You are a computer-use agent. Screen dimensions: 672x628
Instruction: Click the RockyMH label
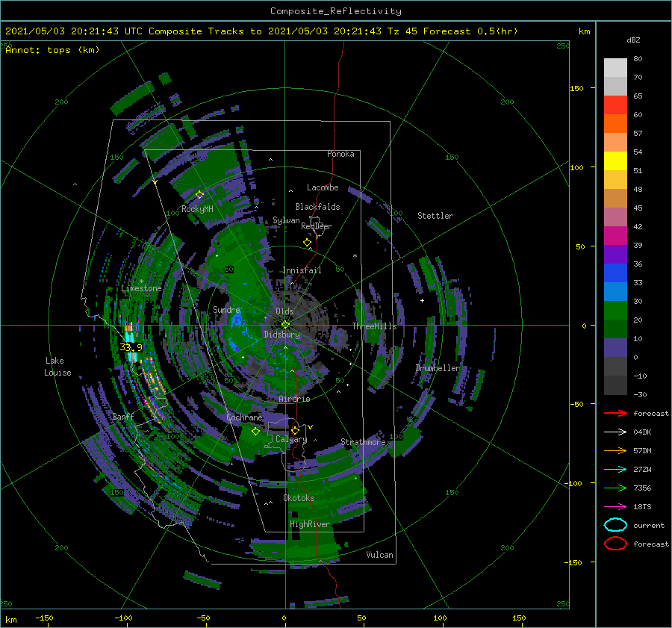point(198,209)
